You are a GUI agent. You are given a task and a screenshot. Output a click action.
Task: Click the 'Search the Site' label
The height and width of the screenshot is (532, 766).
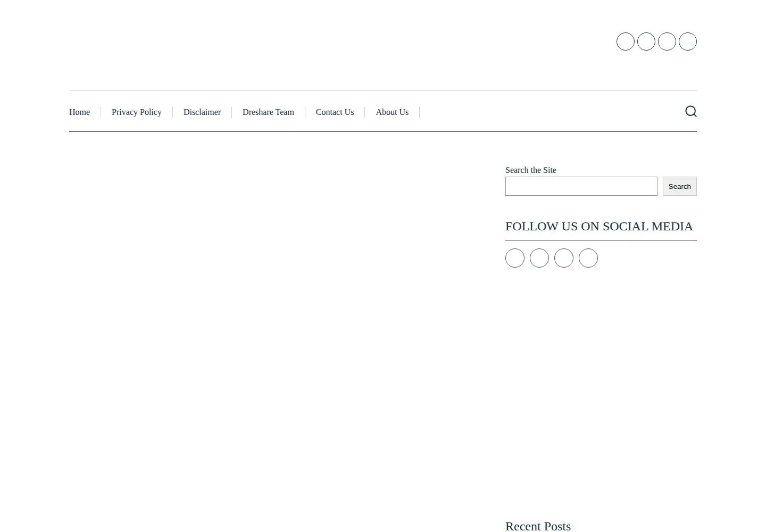[x=531, y=170]
